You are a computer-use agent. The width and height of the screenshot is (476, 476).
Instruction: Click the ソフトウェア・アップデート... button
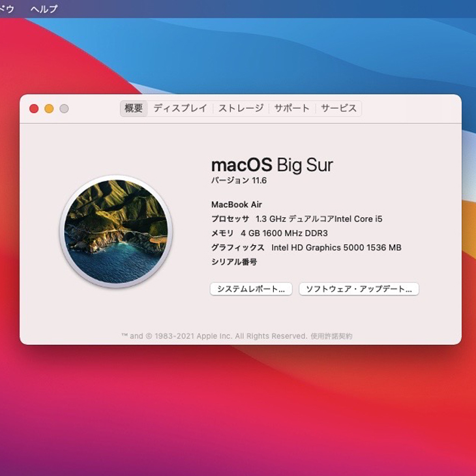[x=359, y=289]
